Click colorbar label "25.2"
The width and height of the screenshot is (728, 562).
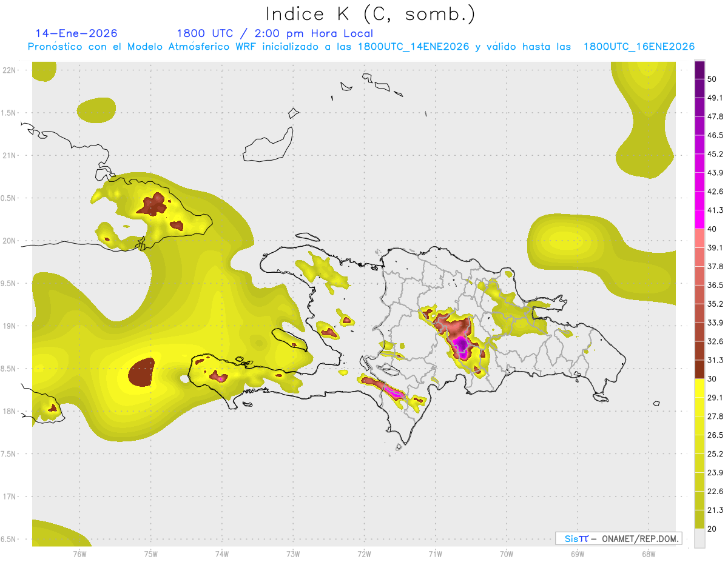[x=715, y=454]
